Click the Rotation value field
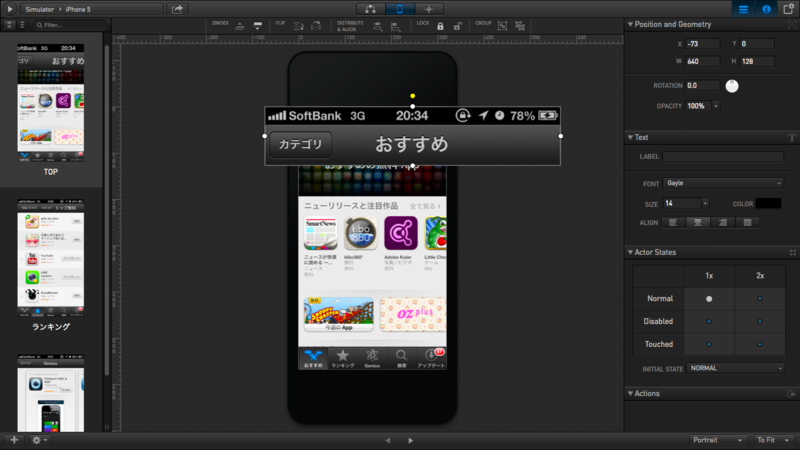800x450 pixels. click(x=703, y=86)
